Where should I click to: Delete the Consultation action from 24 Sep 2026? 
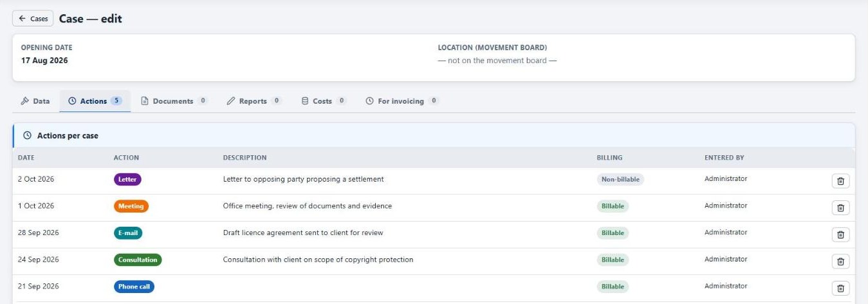pos(840,261)
